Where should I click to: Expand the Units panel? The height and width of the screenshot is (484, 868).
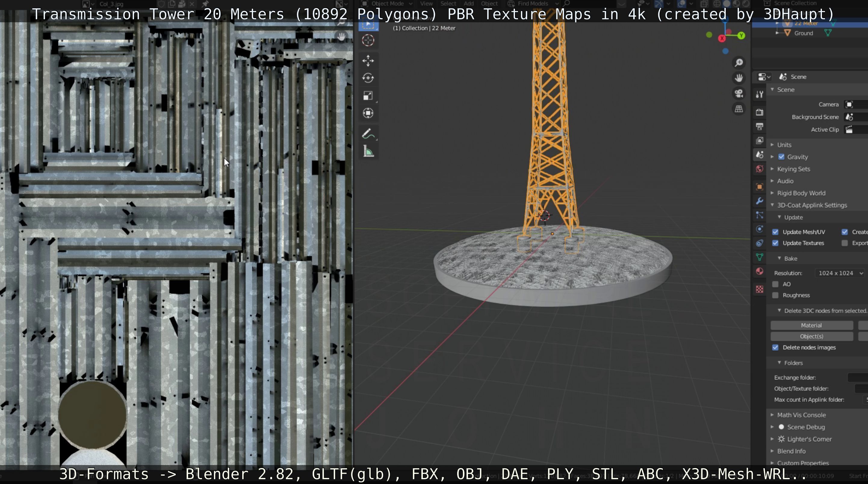coord(784,144)
